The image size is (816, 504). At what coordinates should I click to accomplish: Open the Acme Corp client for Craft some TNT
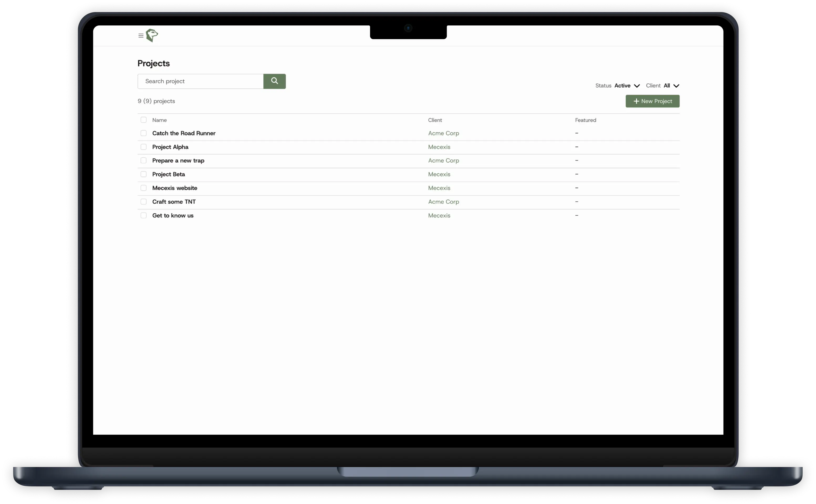pos(443,202)
